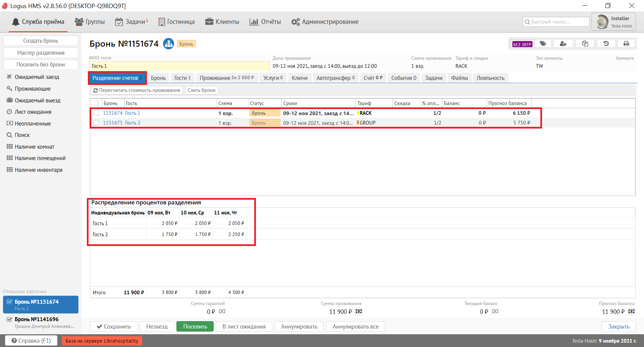Viewport: 644px width, 347px height.
Task: Click the blue group icon beside booking number
Action: pos(168,44)
